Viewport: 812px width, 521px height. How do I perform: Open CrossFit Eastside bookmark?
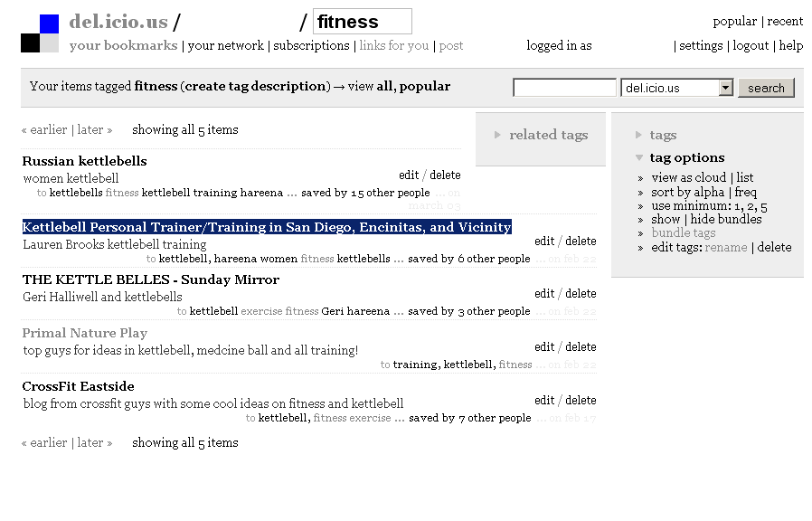click(x=78, y=386)
